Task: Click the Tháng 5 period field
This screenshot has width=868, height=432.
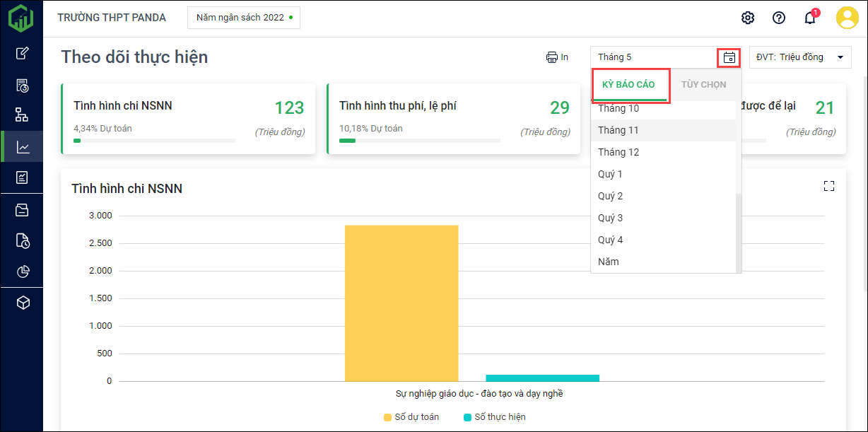Action: (x=654, y=57)
